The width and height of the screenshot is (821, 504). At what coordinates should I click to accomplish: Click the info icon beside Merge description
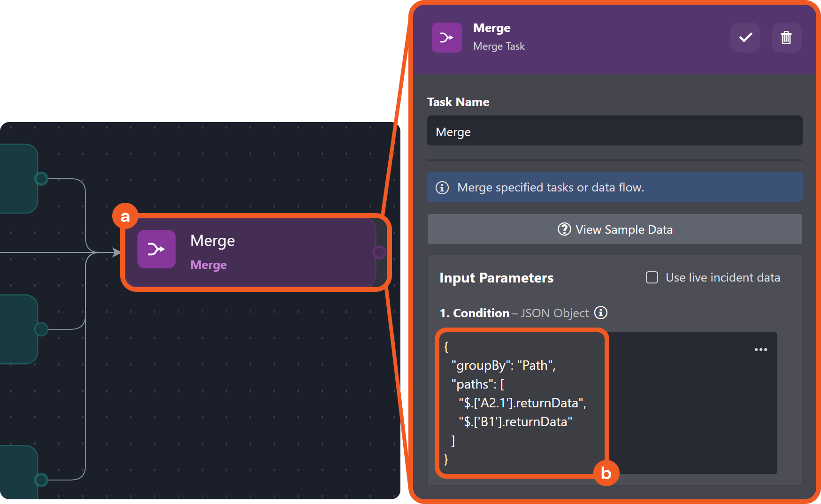pos(442,188)
